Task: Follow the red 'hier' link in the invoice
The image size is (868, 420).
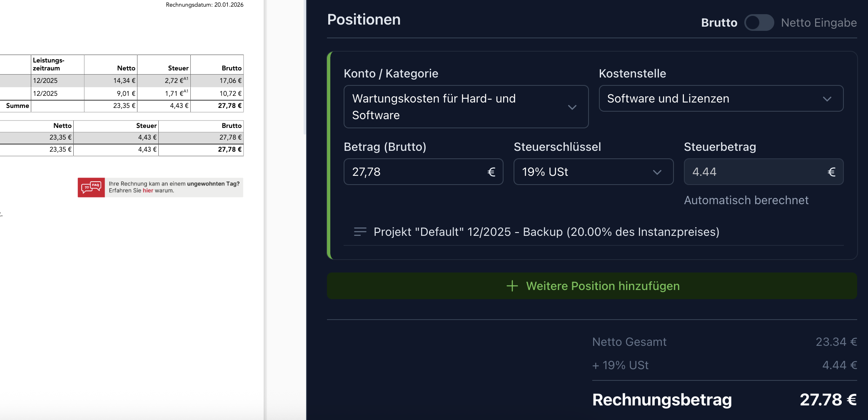Action: [148, 191]
